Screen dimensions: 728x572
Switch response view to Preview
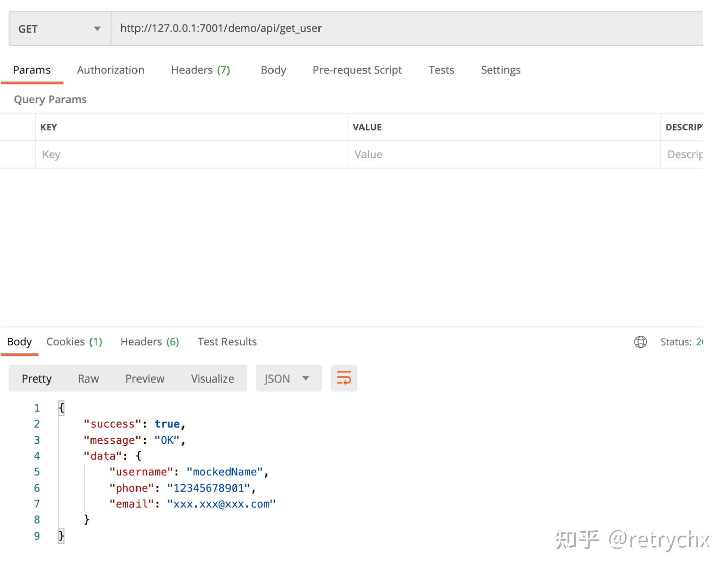145,378
